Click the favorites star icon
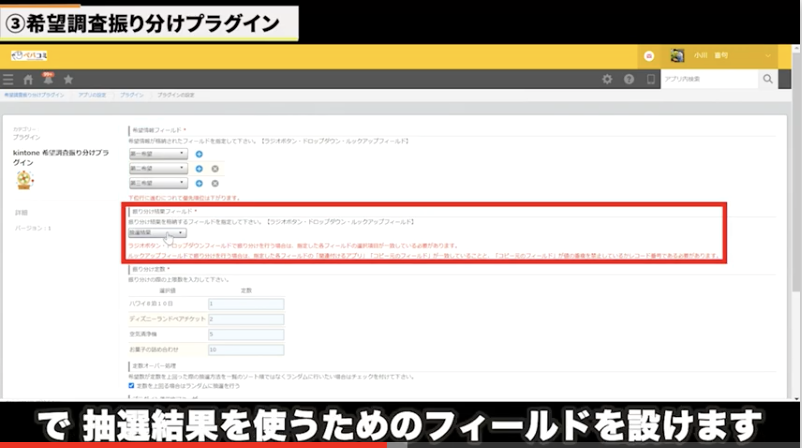Image resolution: width=802 pixels, height=448 pixels. 68,79
